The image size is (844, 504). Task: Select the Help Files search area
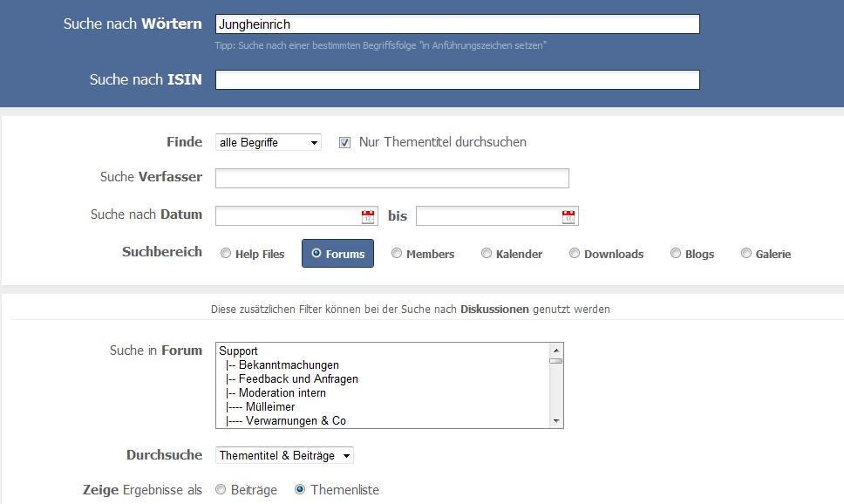[226, 253]
